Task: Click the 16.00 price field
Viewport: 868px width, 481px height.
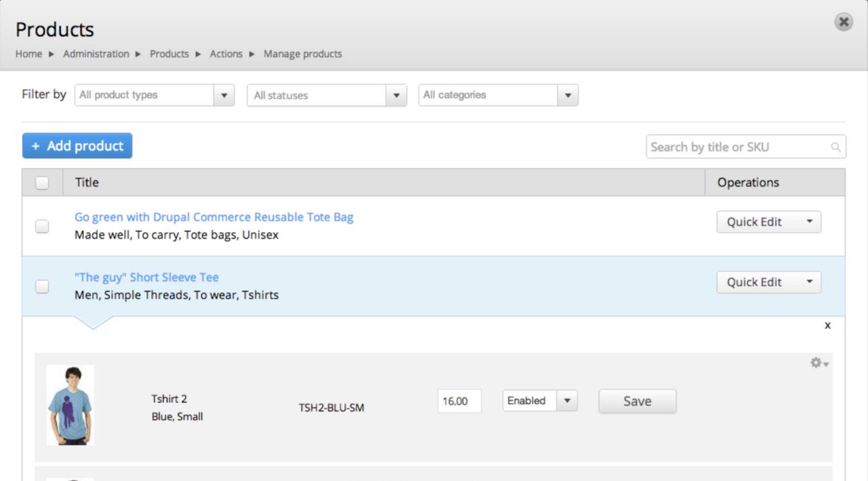Action: click(459, 401)
